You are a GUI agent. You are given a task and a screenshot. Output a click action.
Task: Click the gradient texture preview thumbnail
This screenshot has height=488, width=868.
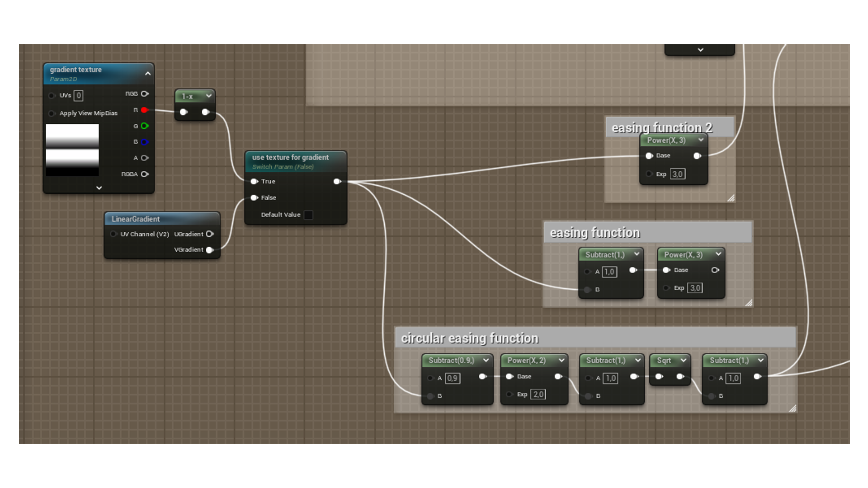tap(72, 150)
